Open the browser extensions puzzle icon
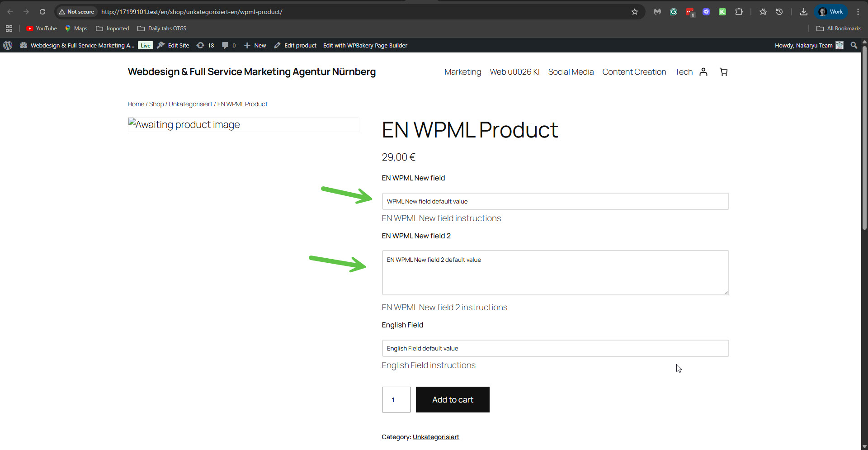 point(739,12)
